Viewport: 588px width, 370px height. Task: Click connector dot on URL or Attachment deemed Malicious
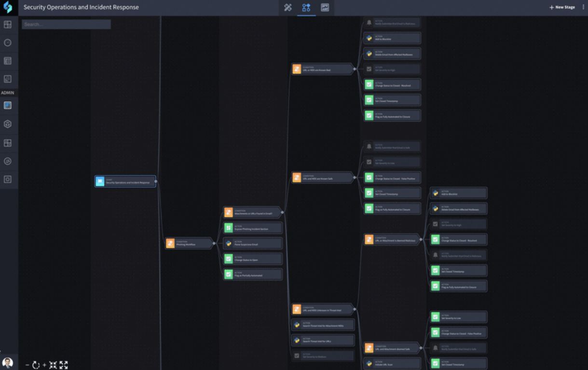[421, 239]
